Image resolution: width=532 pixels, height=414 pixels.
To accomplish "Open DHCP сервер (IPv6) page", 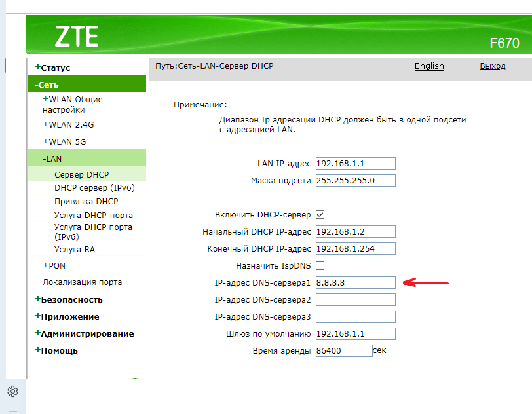I will (94, 188).
